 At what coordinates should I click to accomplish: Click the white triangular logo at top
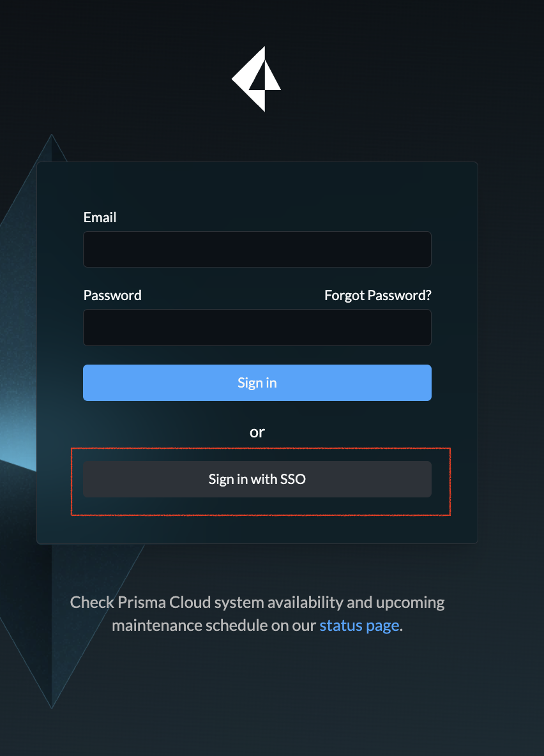(x=257, y=79)
